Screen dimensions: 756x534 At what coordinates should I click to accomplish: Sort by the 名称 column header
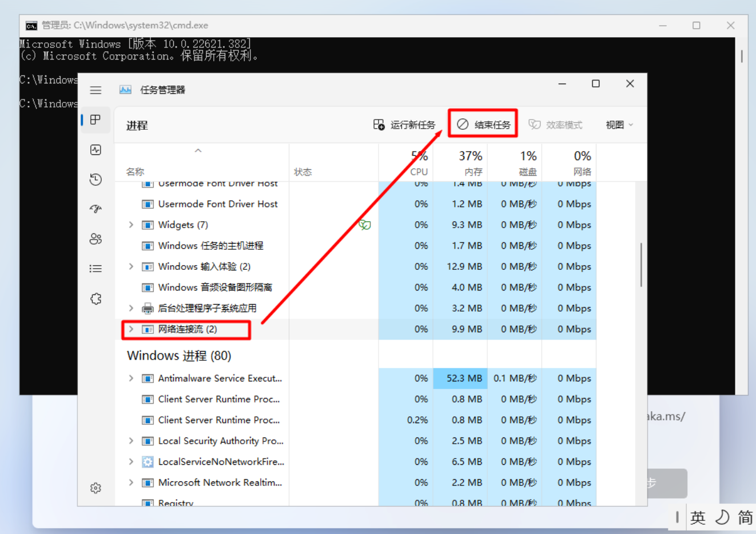[x=202, y=162]
